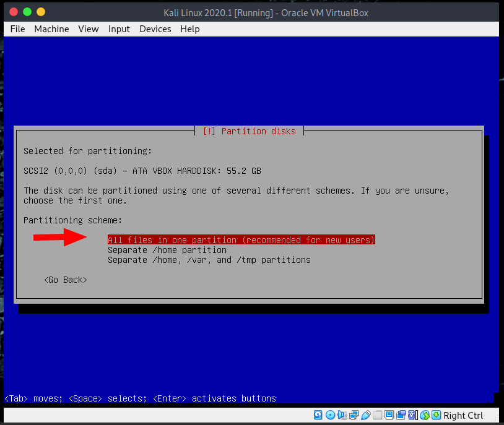504x425 pixels.
Task: Click the optical disc drive status icon
Action: click(331, 415)
